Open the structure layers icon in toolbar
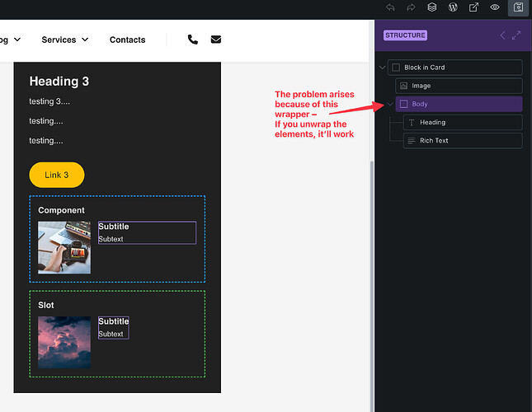The image size is (532, 412). coord(431,7)
